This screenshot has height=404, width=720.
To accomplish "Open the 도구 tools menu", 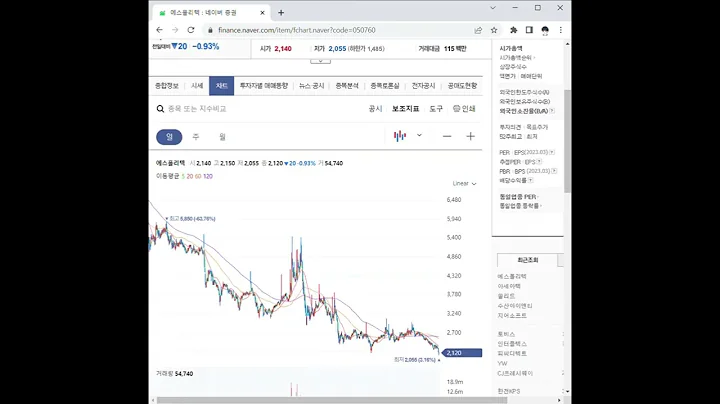I will [x=436, y=109].
